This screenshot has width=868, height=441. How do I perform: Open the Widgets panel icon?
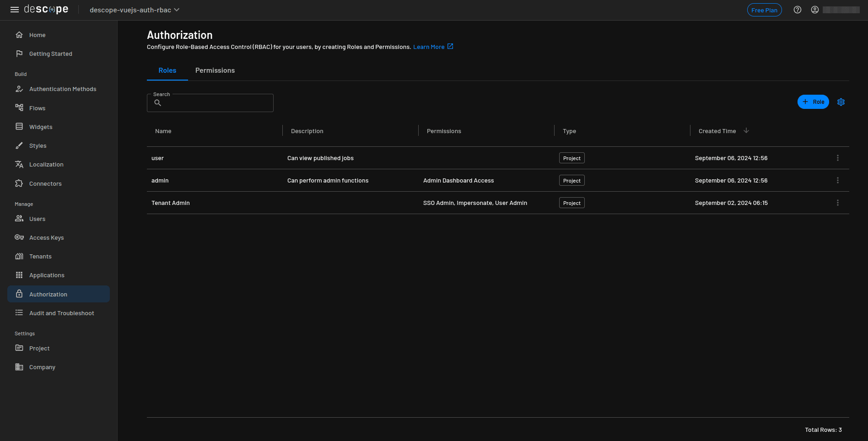[x=19, y=127]
